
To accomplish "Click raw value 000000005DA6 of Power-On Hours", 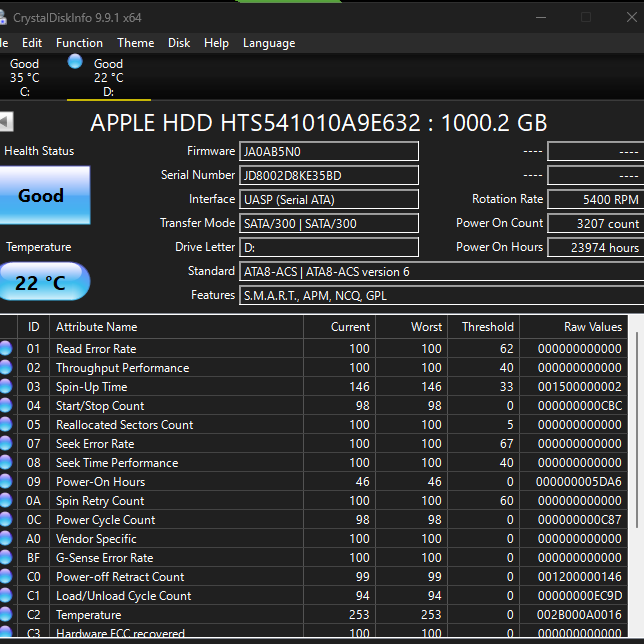I will coord(579,482).
